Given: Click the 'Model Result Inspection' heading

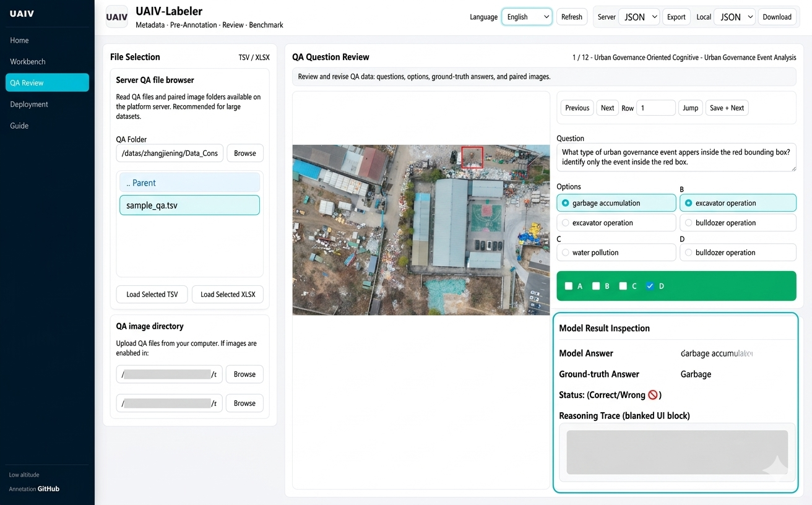Looking at the screenshot, I should pos(604,328).
